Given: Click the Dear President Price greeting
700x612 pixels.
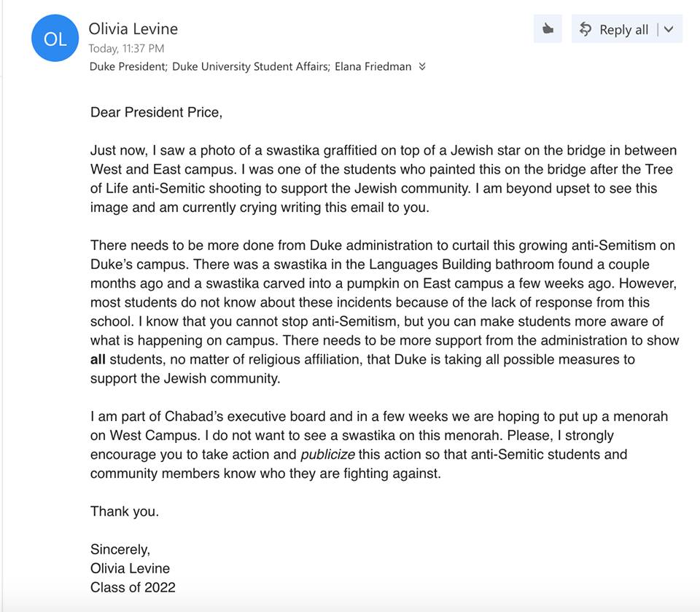Looking at the screenshot, I should point(156,112).
